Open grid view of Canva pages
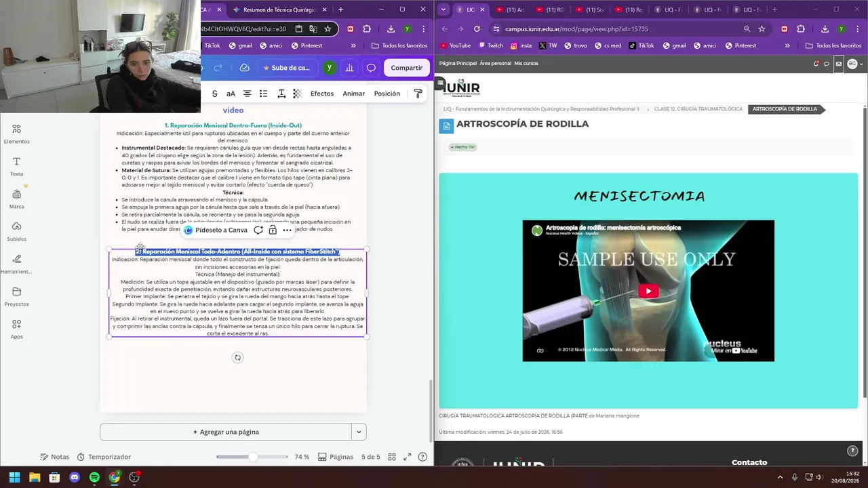The image size is (868, 488). click(x=392, y=457)
